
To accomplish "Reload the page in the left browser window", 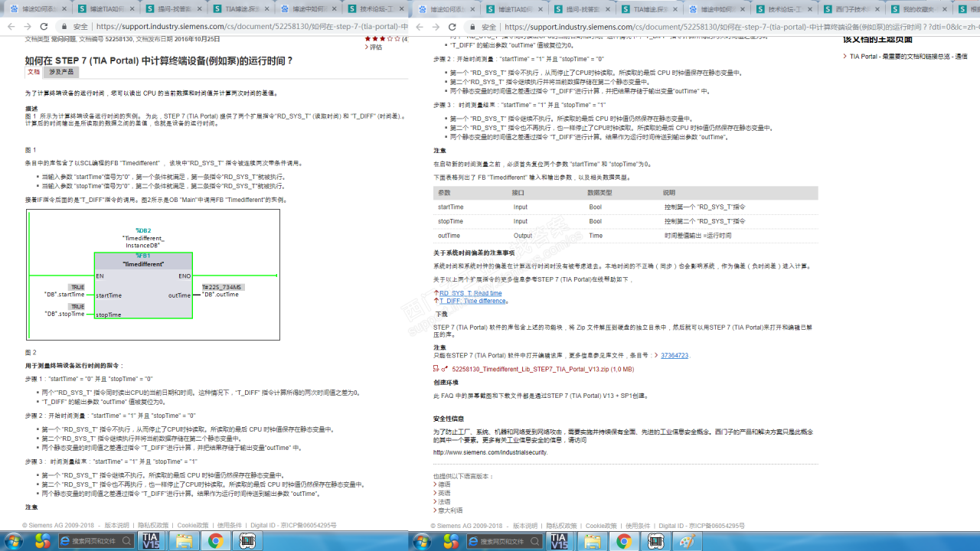I will [44, 26].
